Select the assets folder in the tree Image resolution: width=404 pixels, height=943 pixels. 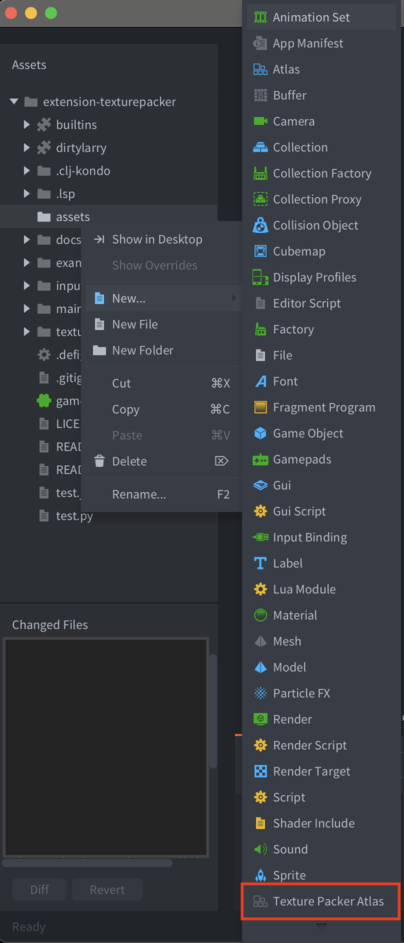[108, 217]
